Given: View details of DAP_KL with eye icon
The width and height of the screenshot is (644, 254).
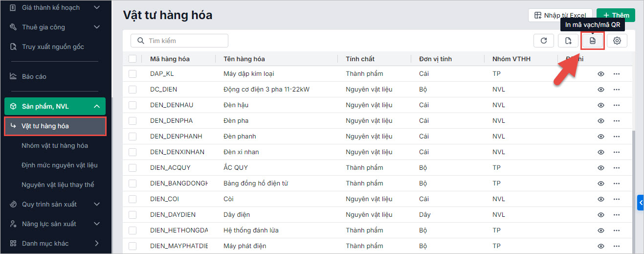Looking at the screenshot, I should (601, 74).
